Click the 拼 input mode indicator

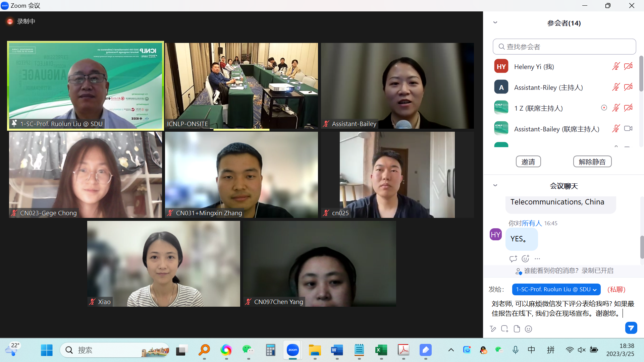click(x=551, y=350)
